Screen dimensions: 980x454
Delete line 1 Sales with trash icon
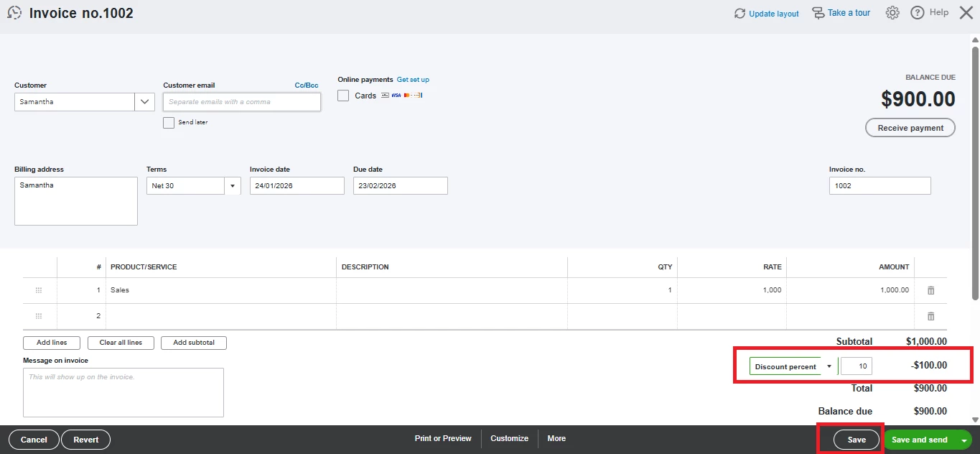931,290
